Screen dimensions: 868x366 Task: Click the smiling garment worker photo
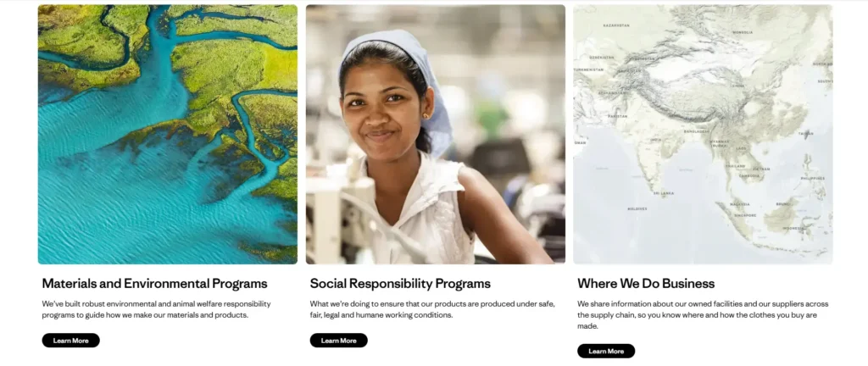click(x=435, y=134)
